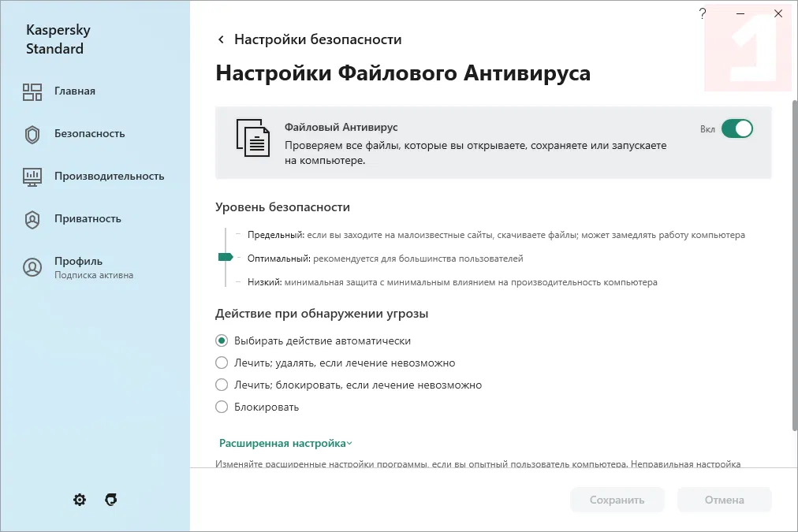The width and height of the screenshot is (798, 532).
Task: Select Лечить; блокировать, если лечение невозможно
Action: (x=222, y=385)
